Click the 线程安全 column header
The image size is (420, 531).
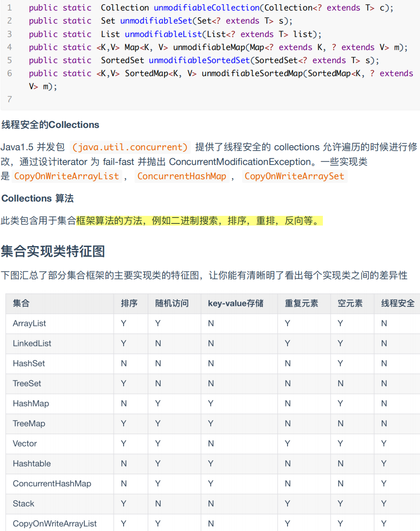coord(397,303)
